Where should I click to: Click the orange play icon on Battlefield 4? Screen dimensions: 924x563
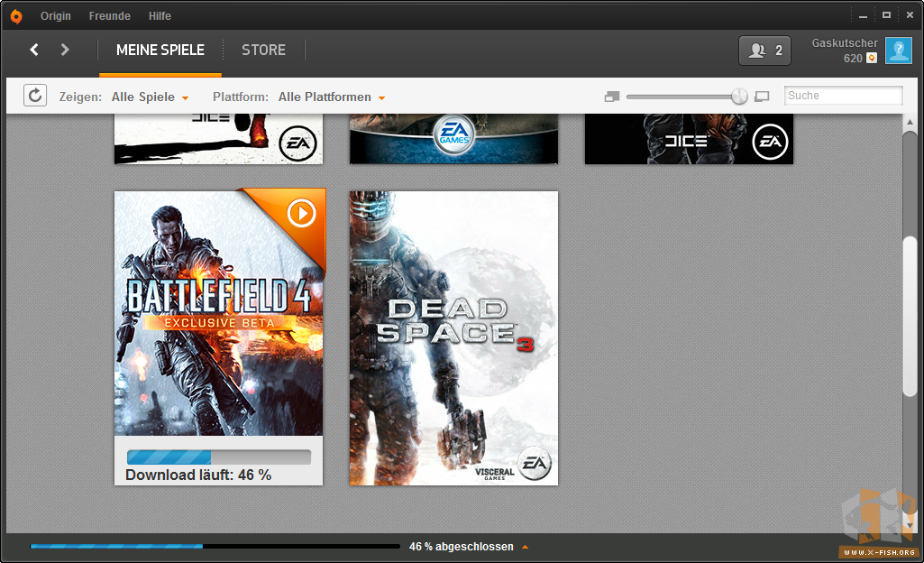coord(302,213)
